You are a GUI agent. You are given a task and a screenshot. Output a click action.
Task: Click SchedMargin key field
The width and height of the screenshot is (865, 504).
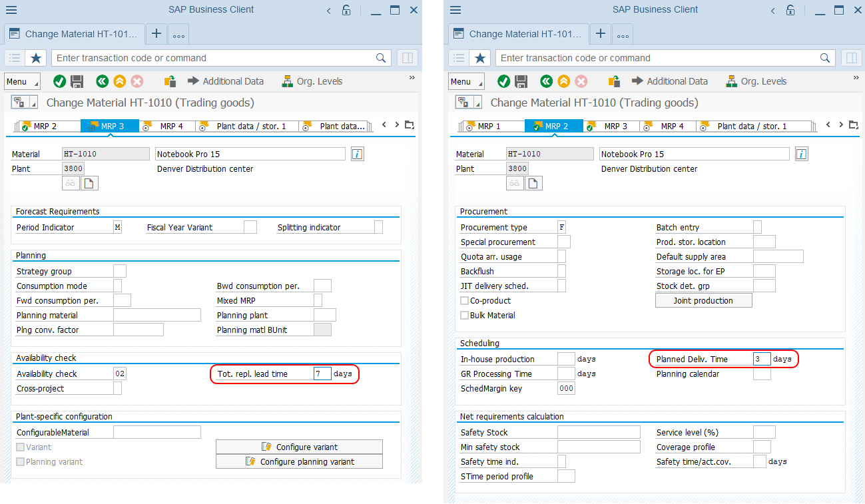(566, 388)
